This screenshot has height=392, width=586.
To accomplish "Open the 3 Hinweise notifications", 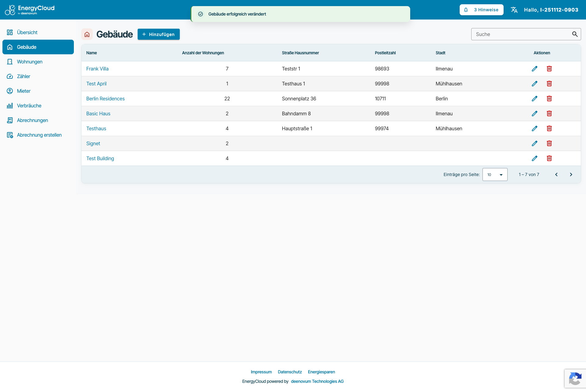I will pos(481,10).
